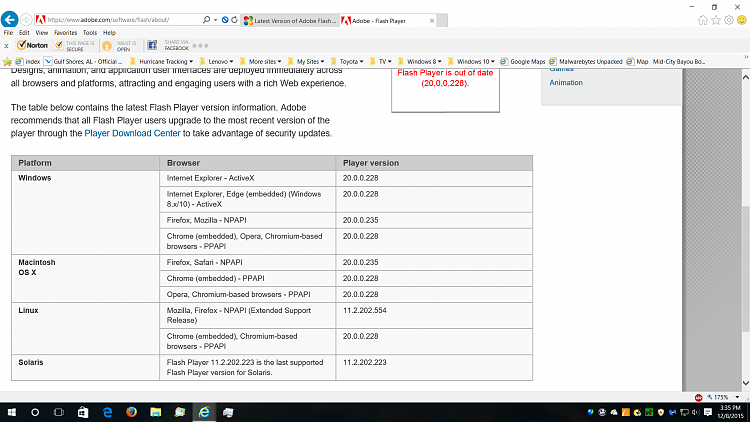
Task: Click the page scrollbar up arrow
Action: (x=746, y=77)
